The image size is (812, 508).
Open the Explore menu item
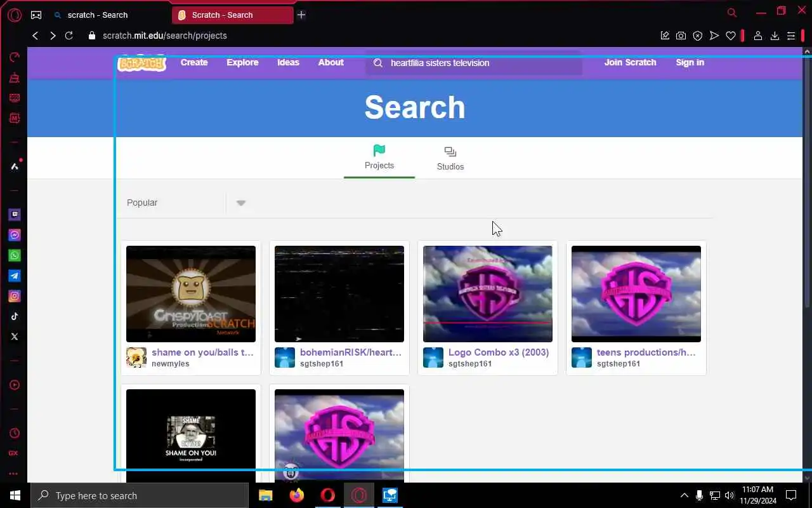tap(242, 62)
